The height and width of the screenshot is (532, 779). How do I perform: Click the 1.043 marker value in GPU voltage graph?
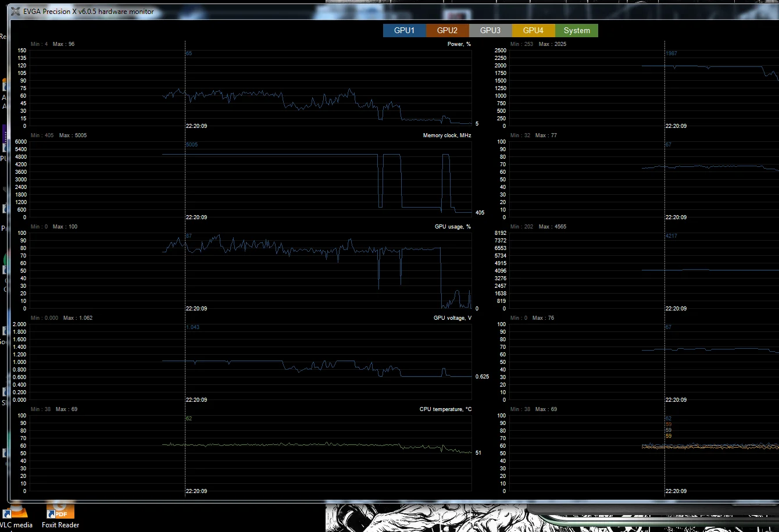tap(192, 327)
